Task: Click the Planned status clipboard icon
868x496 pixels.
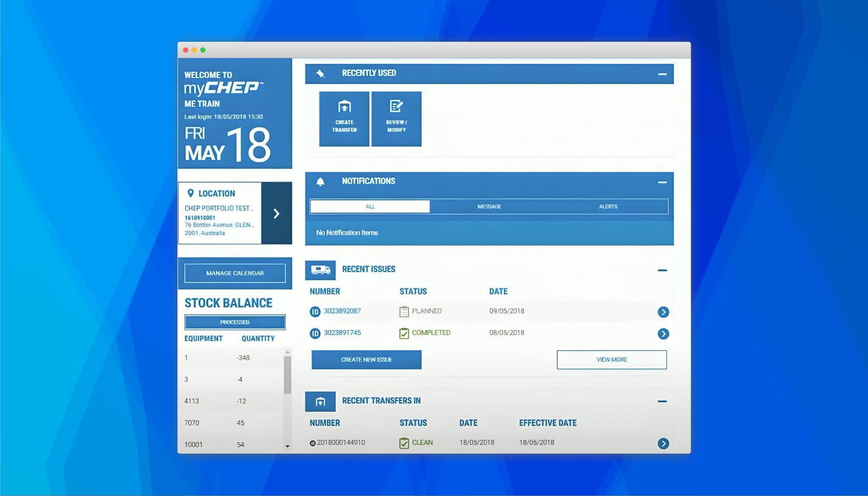Action: (404, 312)
